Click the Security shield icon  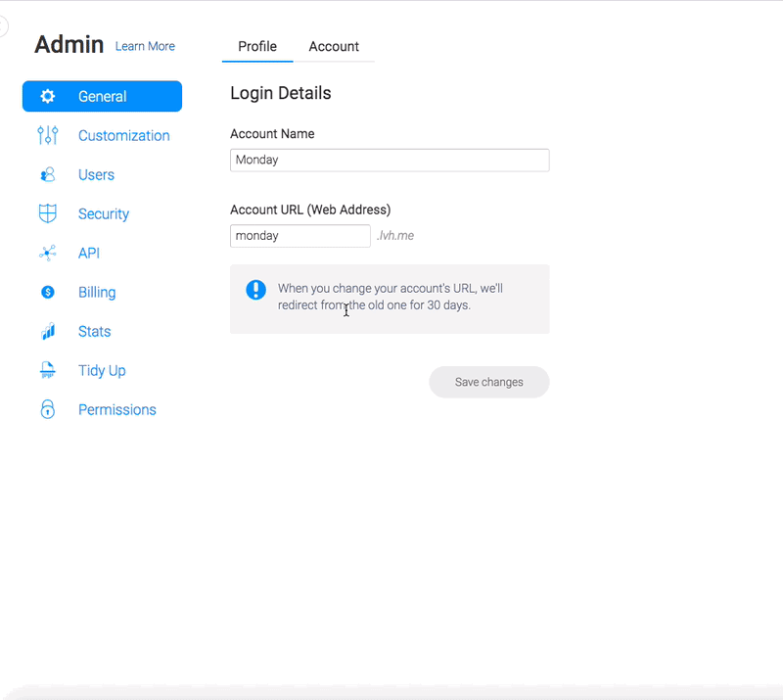point(47,213)
